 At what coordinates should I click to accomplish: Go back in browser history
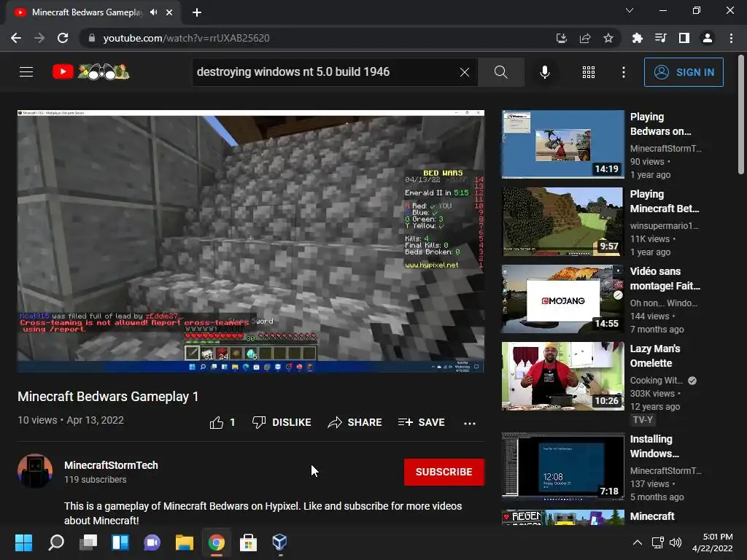click(x=16, y=38)
